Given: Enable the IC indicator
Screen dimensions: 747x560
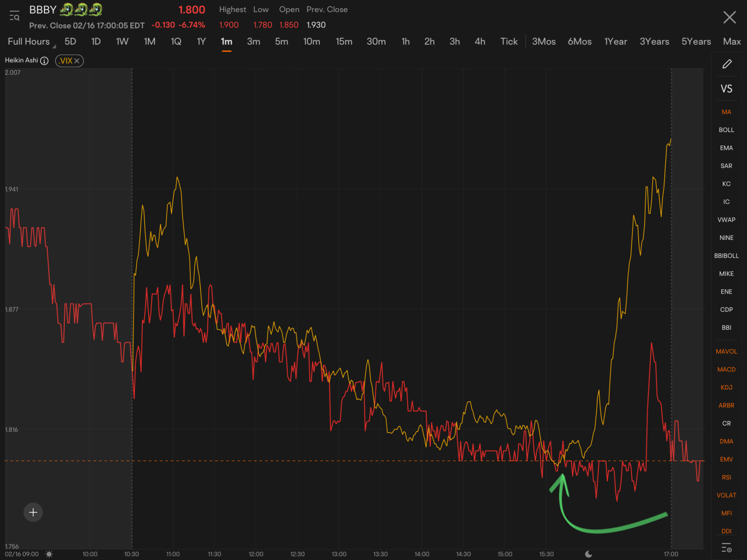Looking at the screenshot, I should point(726,202).
